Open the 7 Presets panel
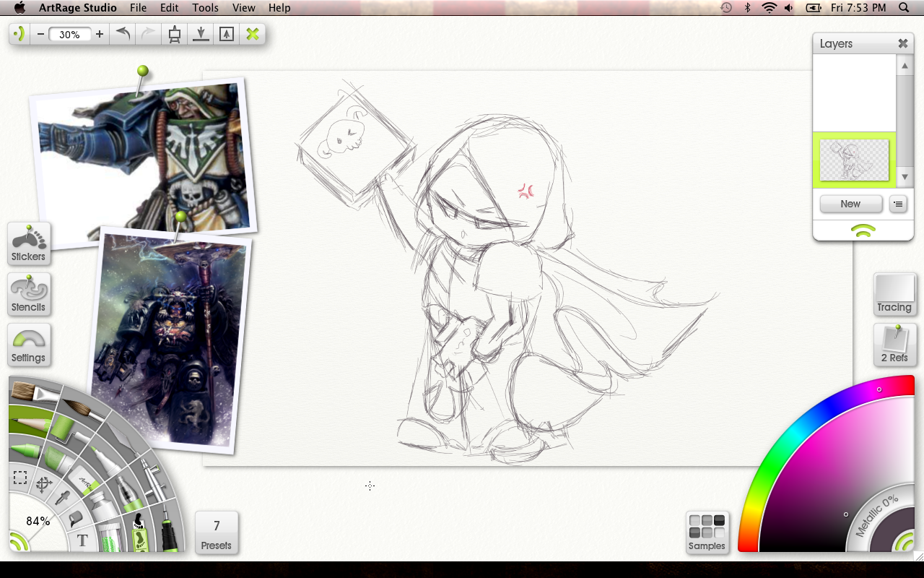 tap(217, 532)
